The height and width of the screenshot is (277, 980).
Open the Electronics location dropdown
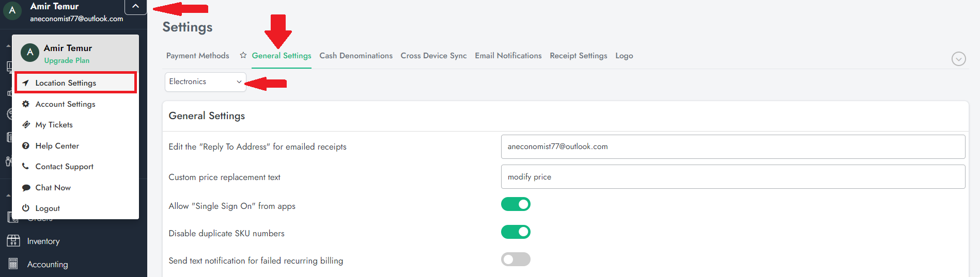[205, 82]
